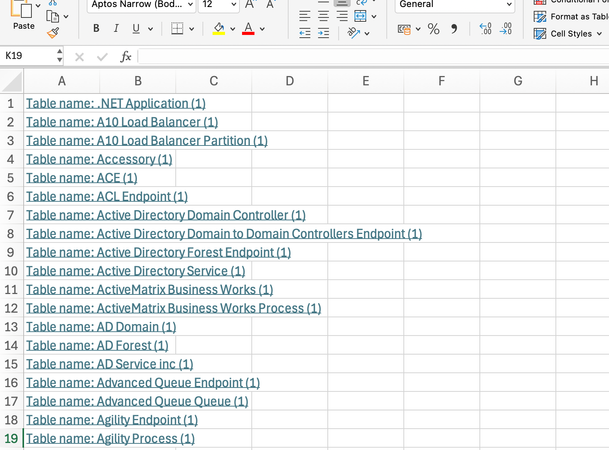Open the Aptos Narrow font name box
609x450 pixels.
click(x=141, y=5)
